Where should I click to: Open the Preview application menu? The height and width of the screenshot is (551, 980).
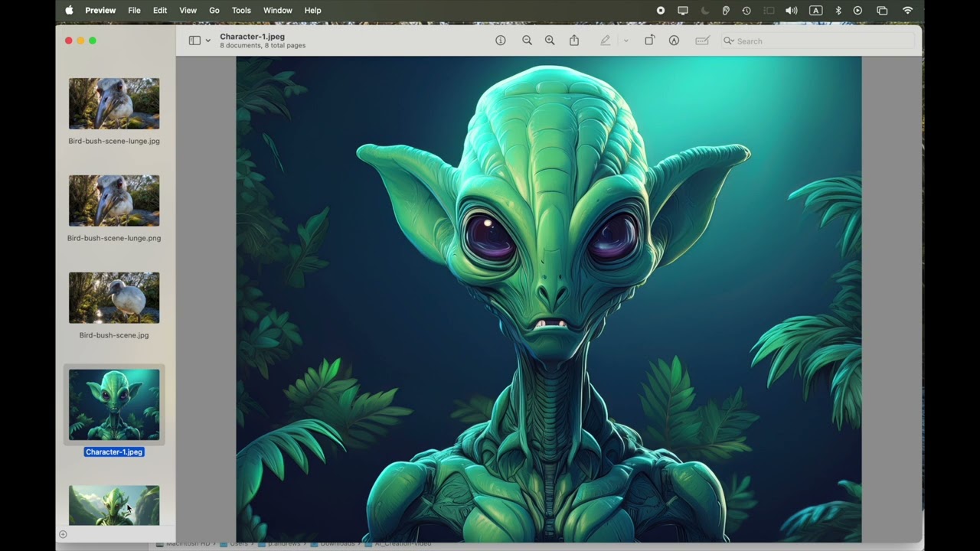point(100,10)
